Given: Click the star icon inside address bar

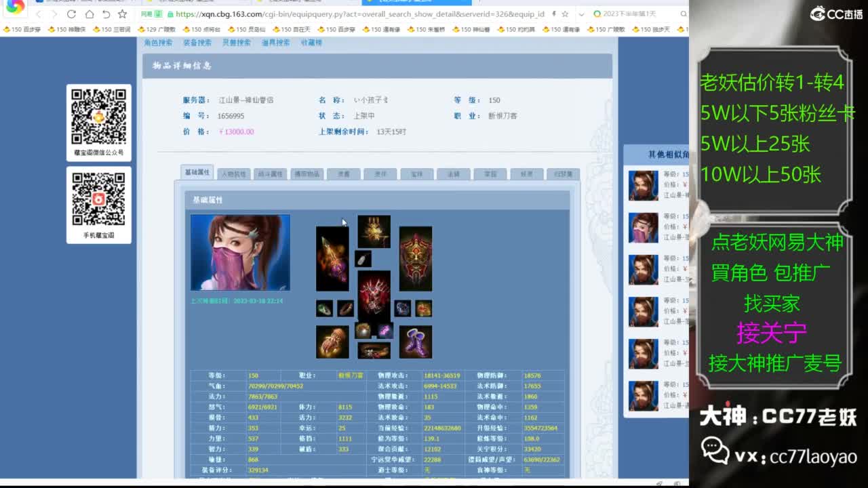Looking at the screenshot, I should click(x=565, y=14).
